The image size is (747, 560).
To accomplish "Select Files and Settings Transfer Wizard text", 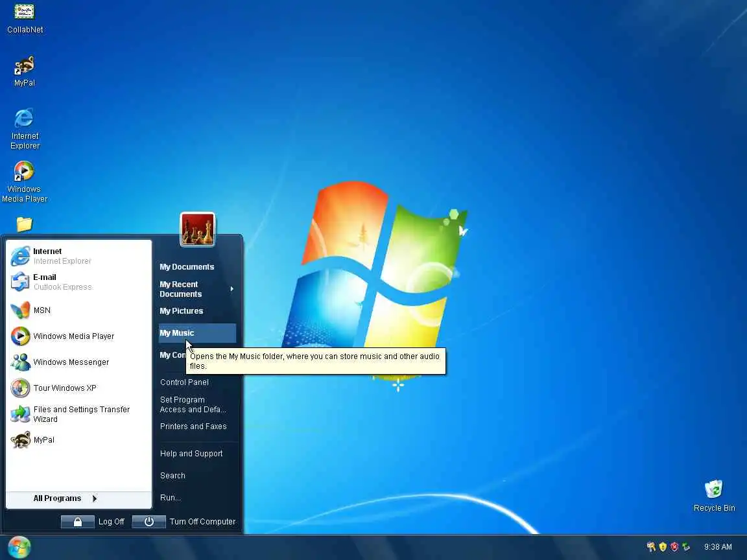I will 82,414.
